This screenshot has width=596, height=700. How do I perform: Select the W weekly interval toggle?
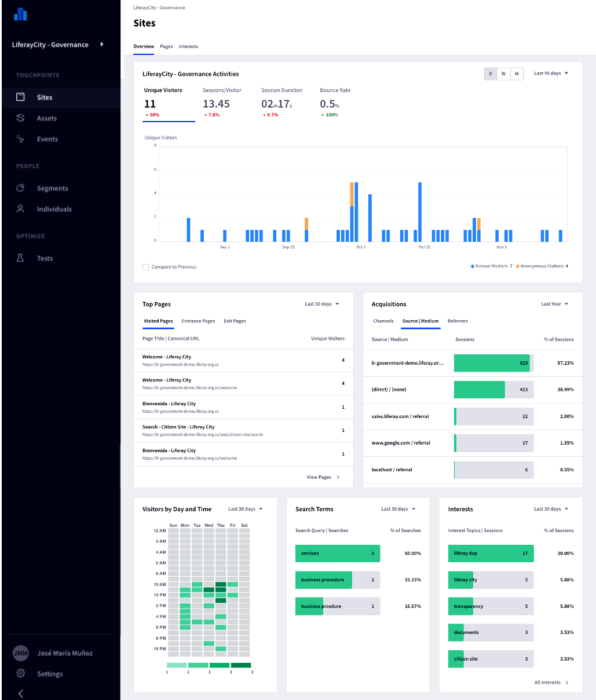coord(503,74)
